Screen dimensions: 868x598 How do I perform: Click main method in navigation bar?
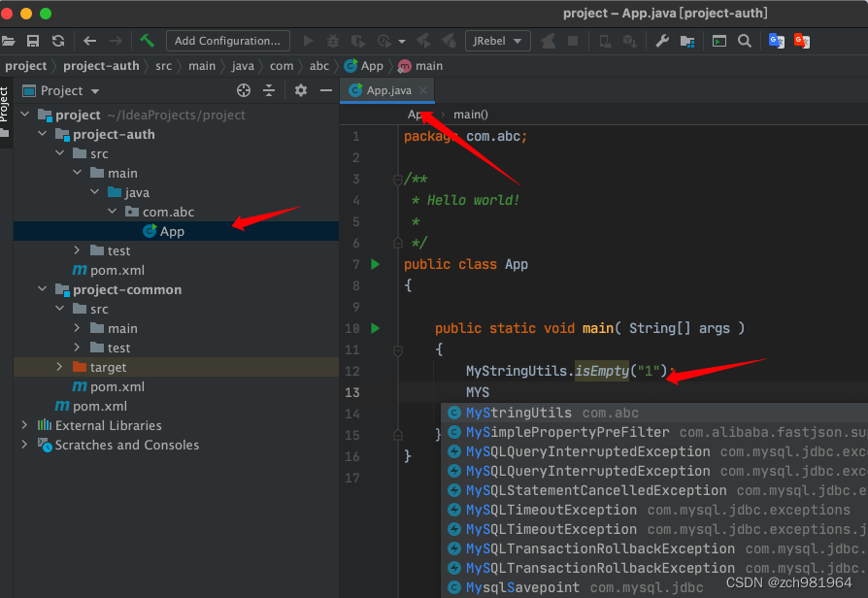coord(421,66)
